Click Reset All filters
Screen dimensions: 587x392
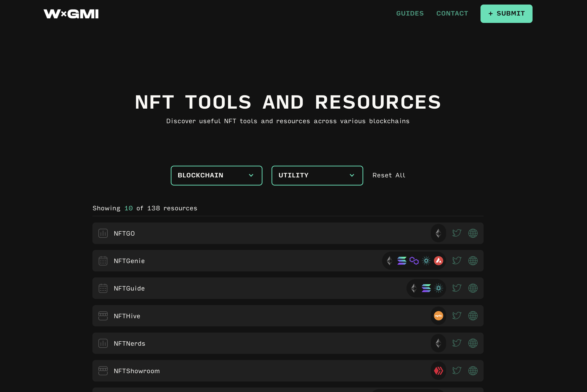click(x=389, y=175)
